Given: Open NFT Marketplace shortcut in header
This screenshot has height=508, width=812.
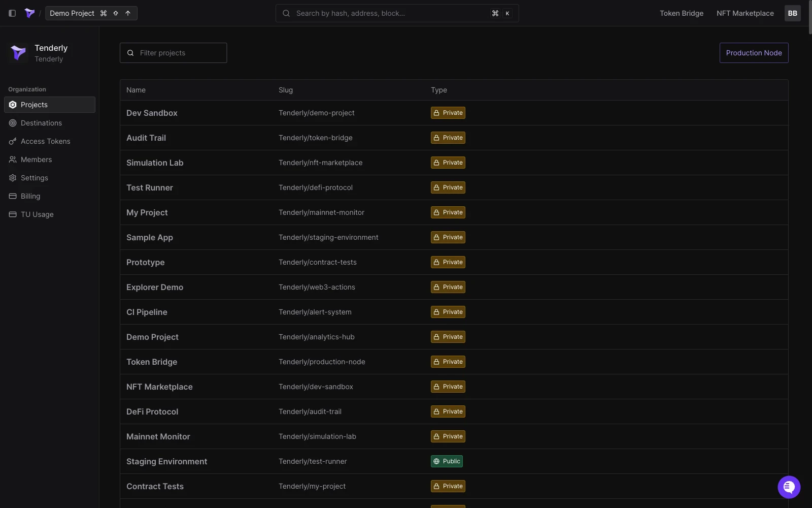Looking at the screenshot, I should click(x=745, y=13).
